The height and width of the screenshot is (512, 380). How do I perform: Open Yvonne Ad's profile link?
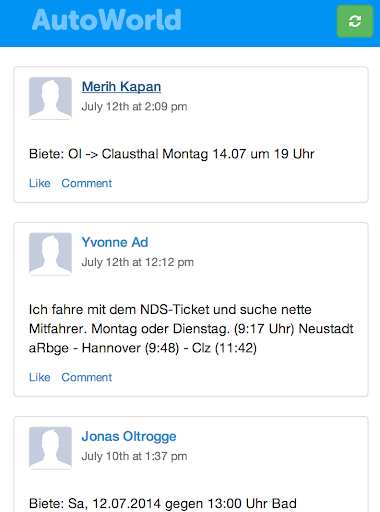point(115,242)
